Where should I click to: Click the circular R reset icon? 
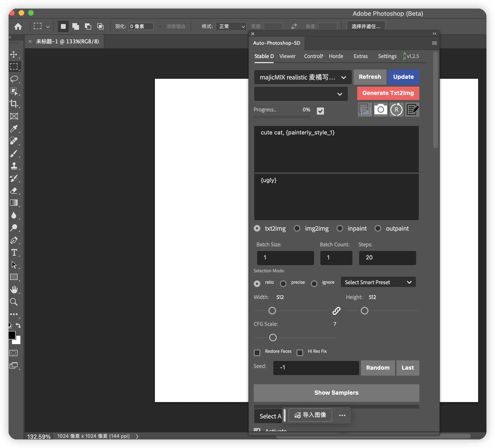[x=396, y=110]
